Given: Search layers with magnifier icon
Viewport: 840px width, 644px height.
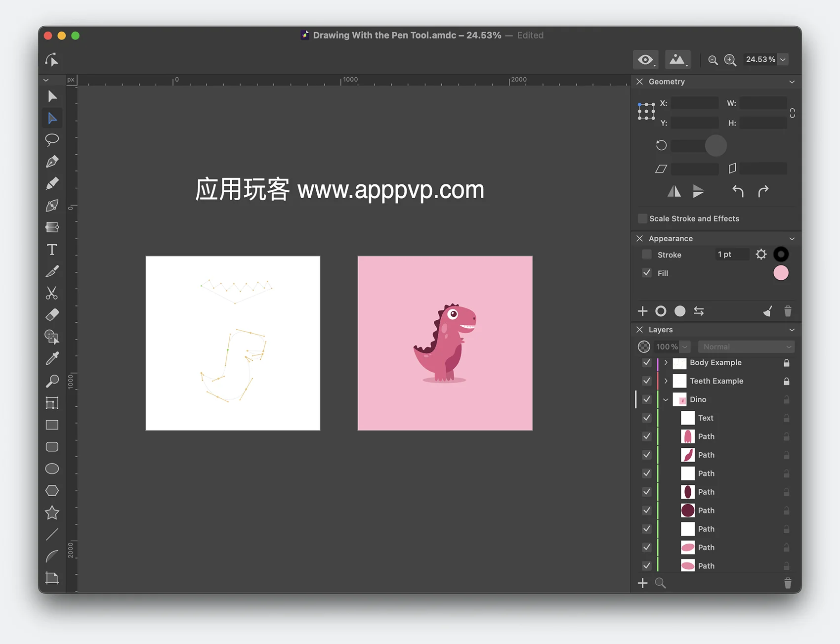Looking at the screenshot, I should [660, 583].
